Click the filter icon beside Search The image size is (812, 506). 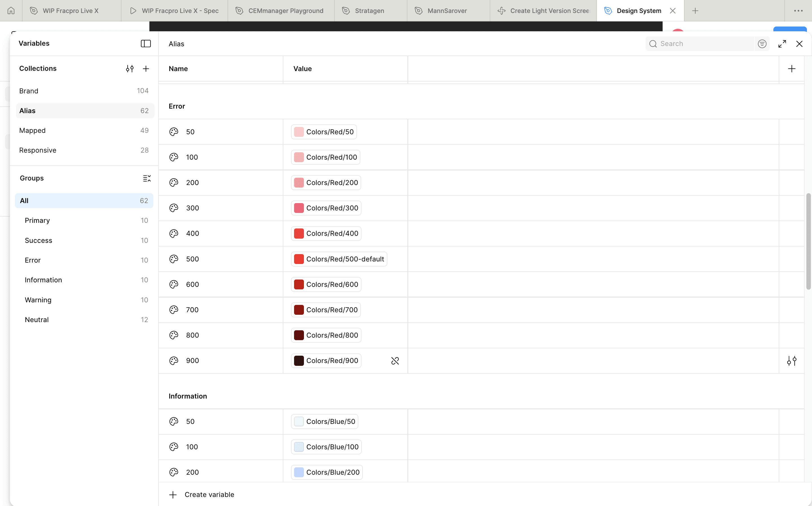pos(762,44)
